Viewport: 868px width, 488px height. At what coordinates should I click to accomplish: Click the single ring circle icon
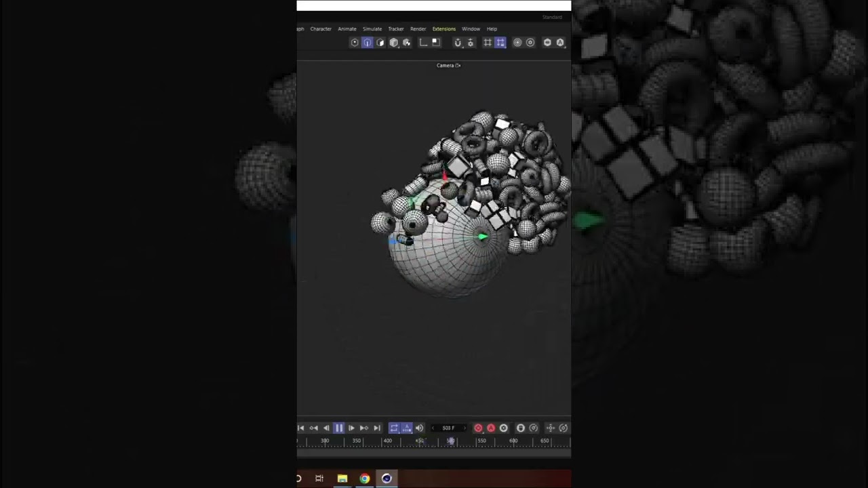coord(530,43)
